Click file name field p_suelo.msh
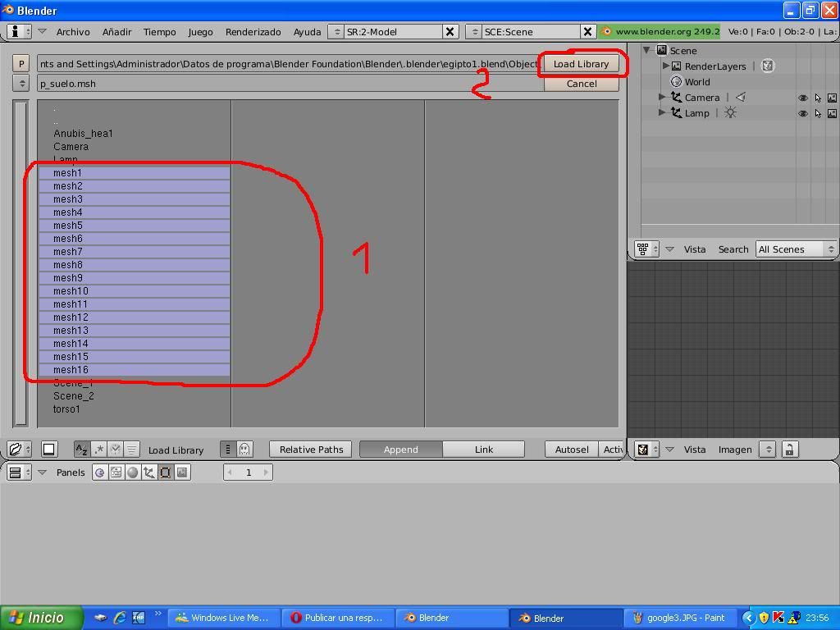The image size is (840, 630). pos(290,84)
